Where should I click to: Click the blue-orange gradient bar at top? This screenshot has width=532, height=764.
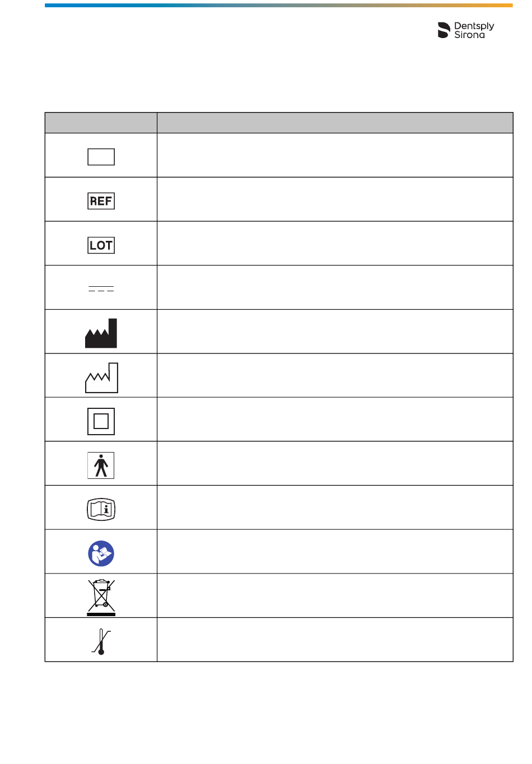(x=279, y=6)
